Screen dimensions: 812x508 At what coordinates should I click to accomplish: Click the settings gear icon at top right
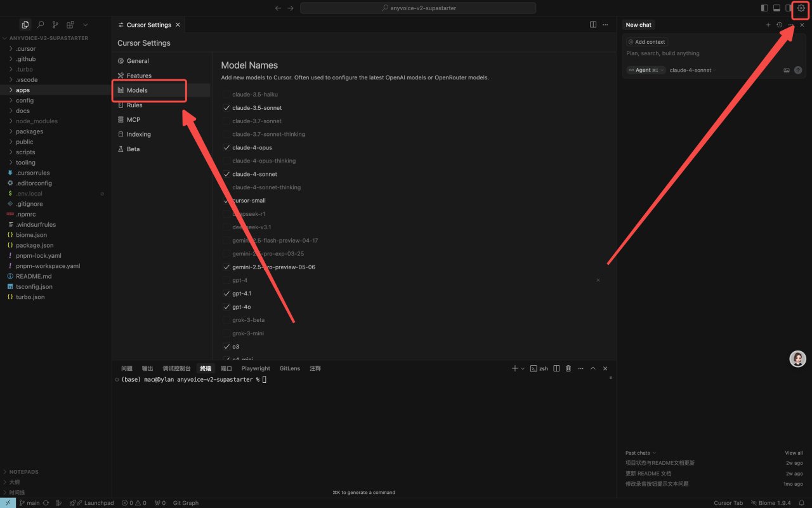(801, 8)
